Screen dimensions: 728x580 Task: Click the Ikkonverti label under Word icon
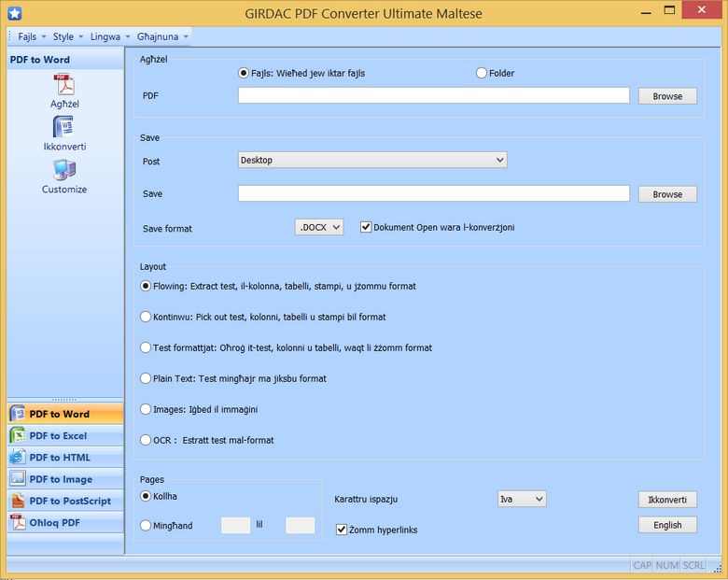tap(64, 147)
